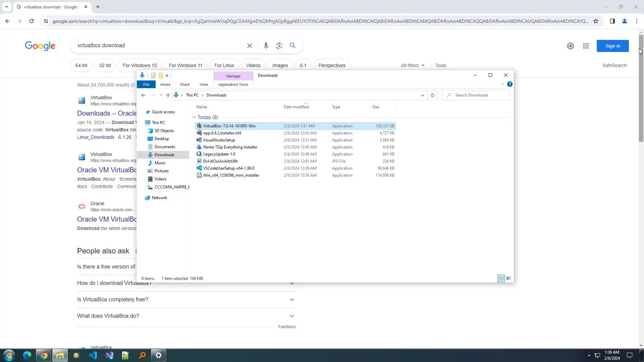Open the Google apps grid icon
This screenshot has height=362, width=644.
(x=586, y=46)
